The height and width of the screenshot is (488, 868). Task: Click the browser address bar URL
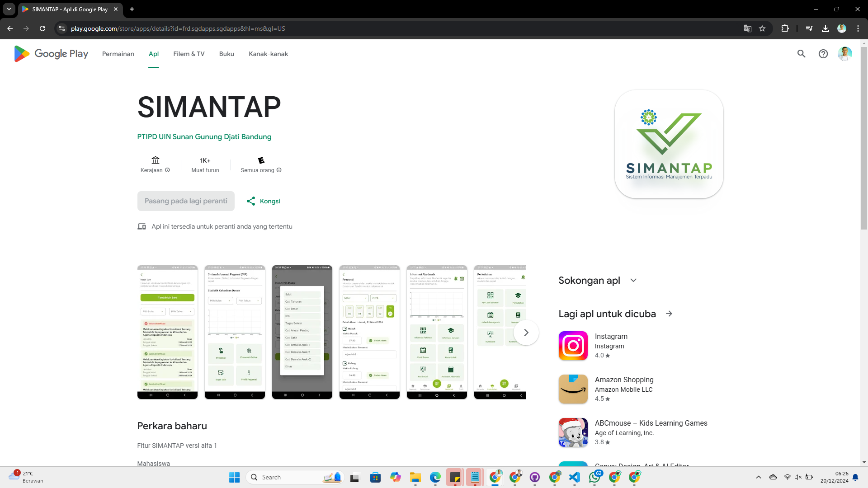[x=178, y=28]
